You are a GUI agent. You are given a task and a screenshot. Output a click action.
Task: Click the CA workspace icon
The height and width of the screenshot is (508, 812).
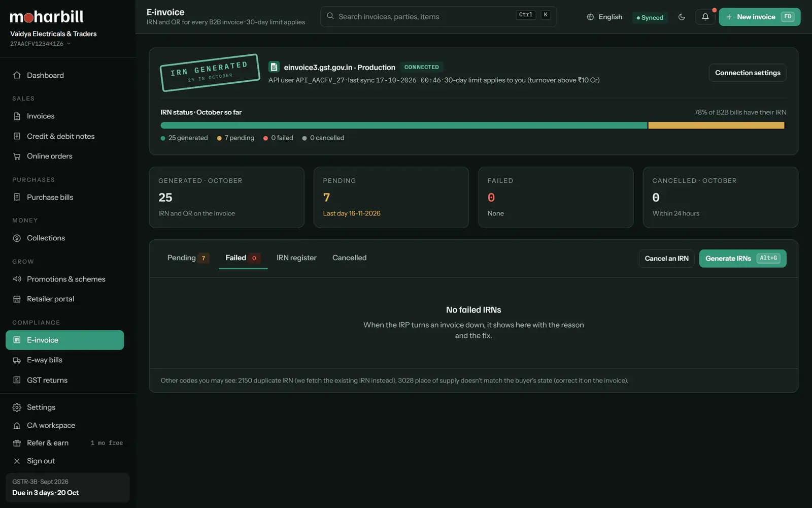17,426
